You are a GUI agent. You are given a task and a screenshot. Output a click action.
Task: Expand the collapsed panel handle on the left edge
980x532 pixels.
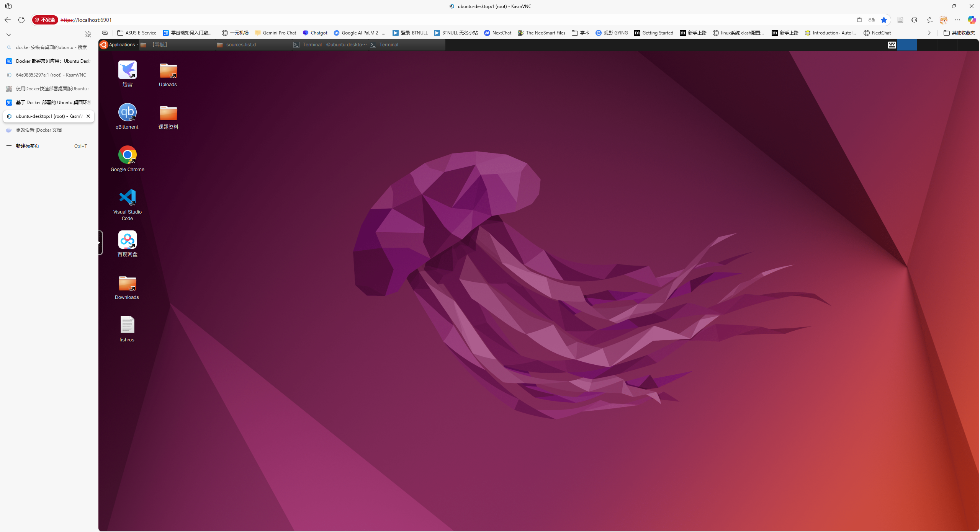point(99,242)
